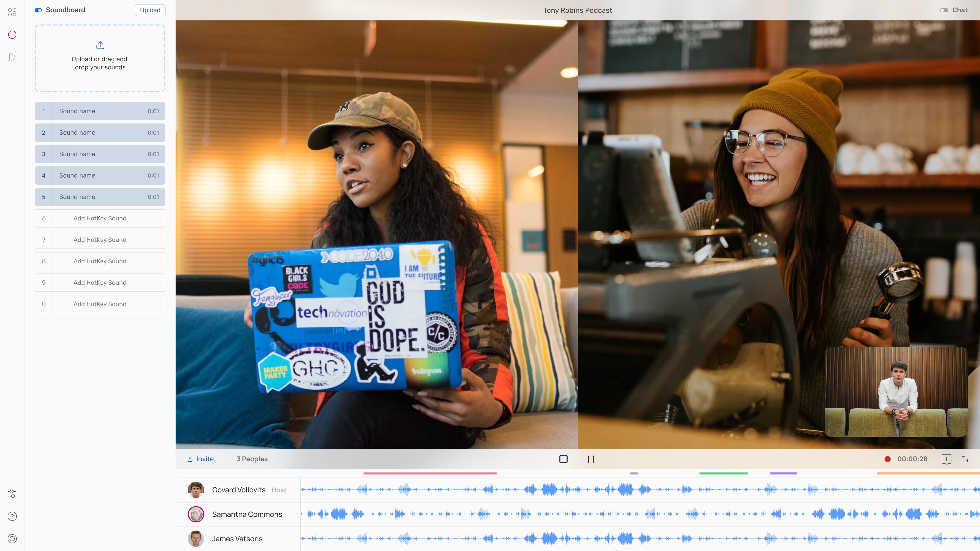Toggle the Soundboard switch off
Viewport: 980px width, 551px height.
[39, 10]
